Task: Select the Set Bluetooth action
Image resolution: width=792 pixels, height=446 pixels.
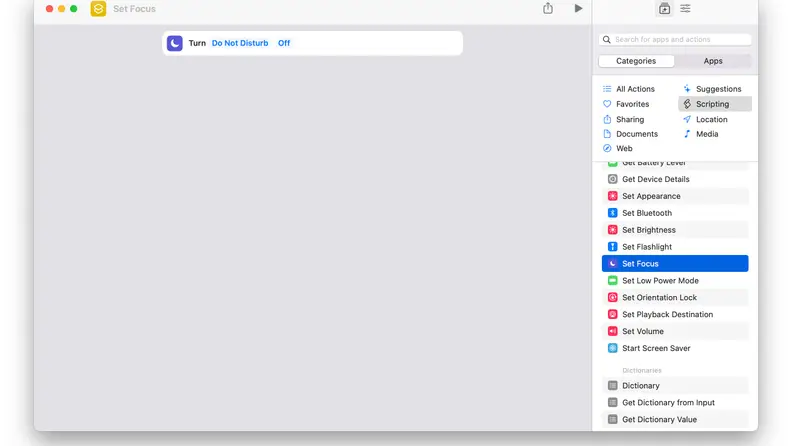Action: pyautogui.click(x=675, y=213)
